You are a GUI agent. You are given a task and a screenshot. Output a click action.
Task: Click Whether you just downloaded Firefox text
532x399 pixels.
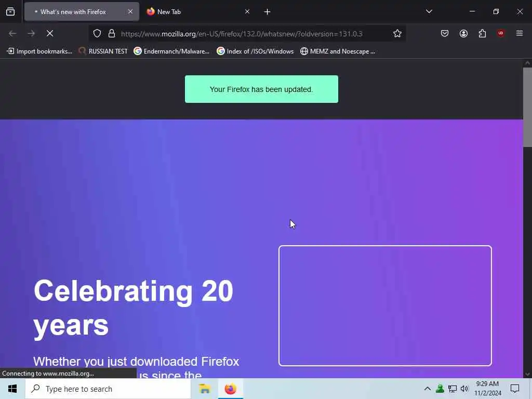tap(136, 362)
